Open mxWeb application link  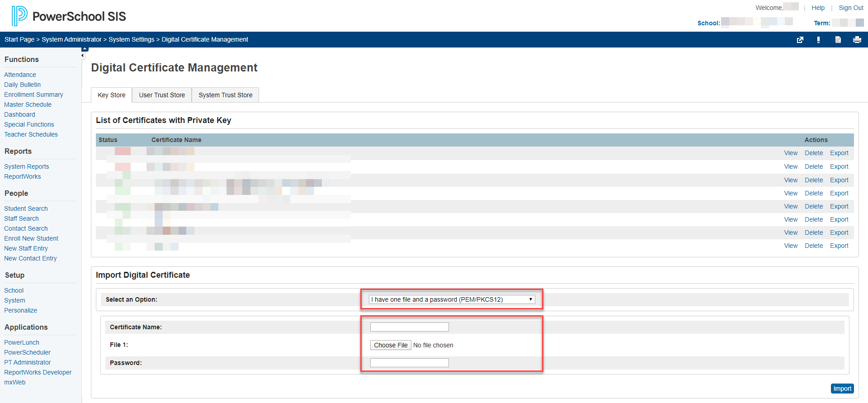(14, 382)
